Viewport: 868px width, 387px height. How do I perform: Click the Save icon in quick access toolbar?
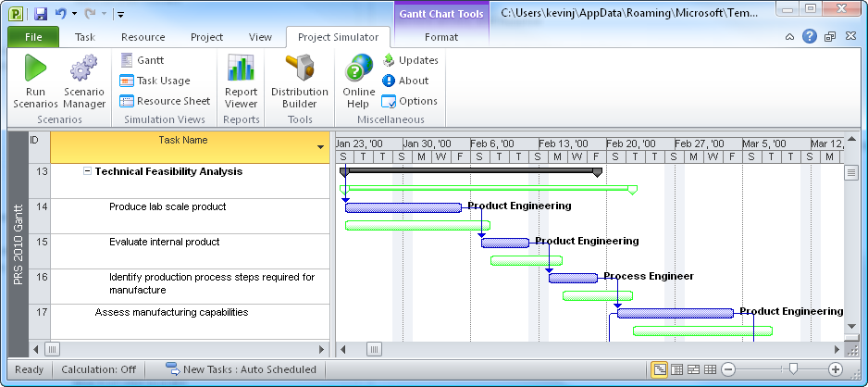coord(41,14)
